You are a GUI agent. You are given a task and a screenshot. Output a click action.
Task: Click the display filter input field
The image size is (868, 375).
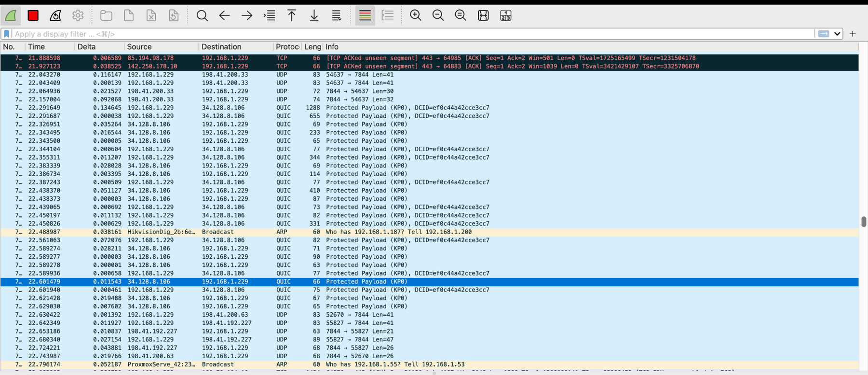pyautogui.click(x=412, y=34)
